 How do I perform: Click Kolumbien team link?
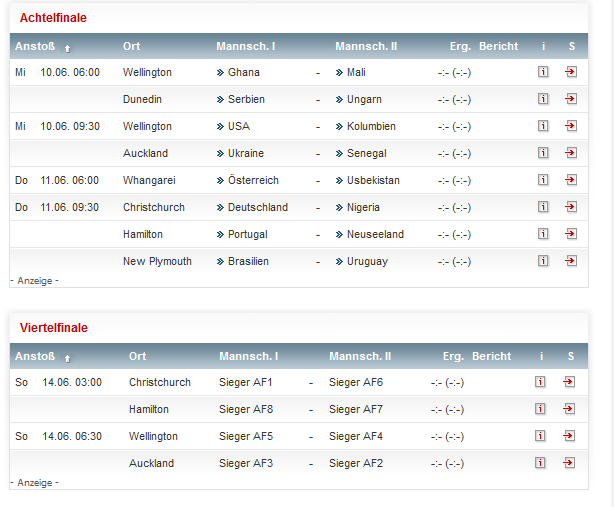371,126
